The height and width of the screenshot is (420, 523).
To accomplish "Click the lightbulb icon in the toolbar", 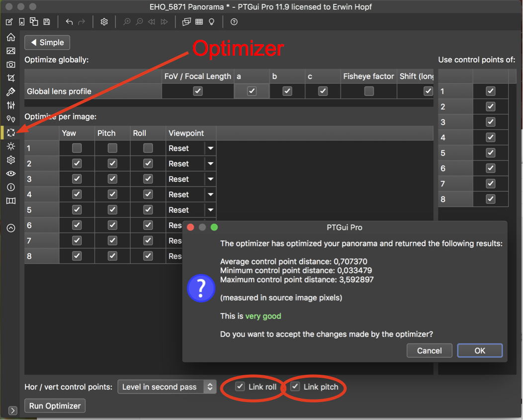I will pos(211,22).
